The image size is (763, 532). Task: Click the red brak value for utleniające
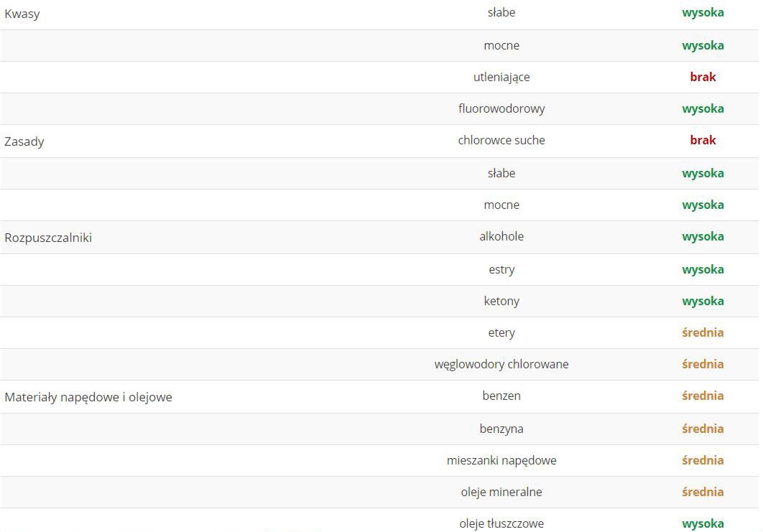tap(703, 77)
